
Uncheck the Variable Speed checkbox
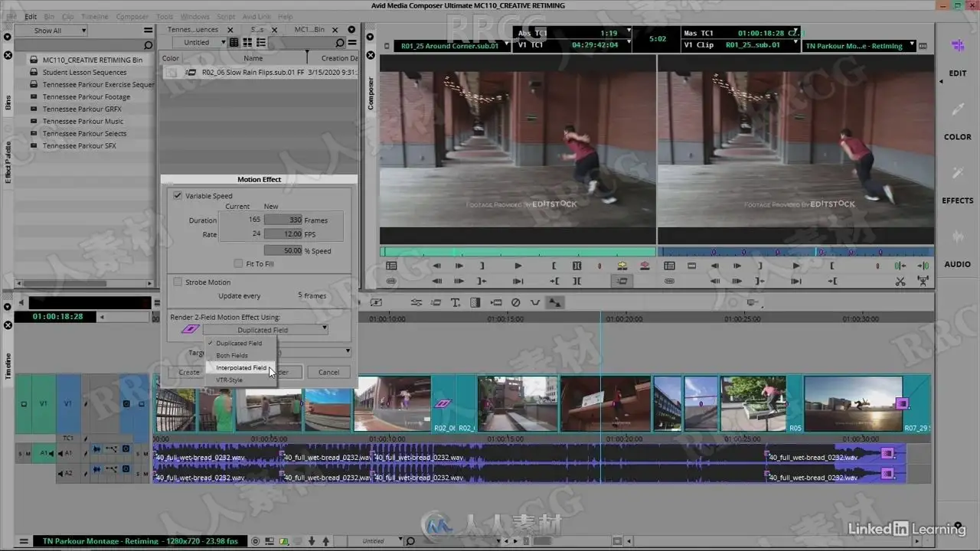[x=178, y=196]
